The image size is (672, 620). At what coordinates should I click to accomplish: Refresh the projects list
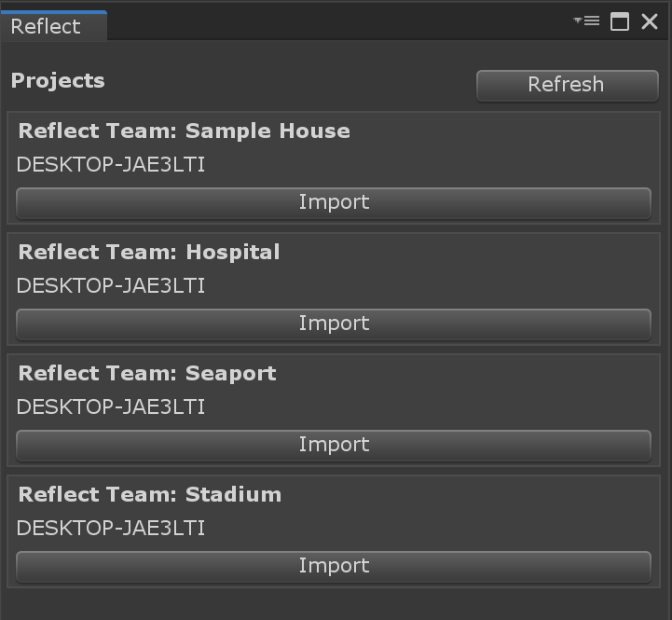click(x=567, y=86)
